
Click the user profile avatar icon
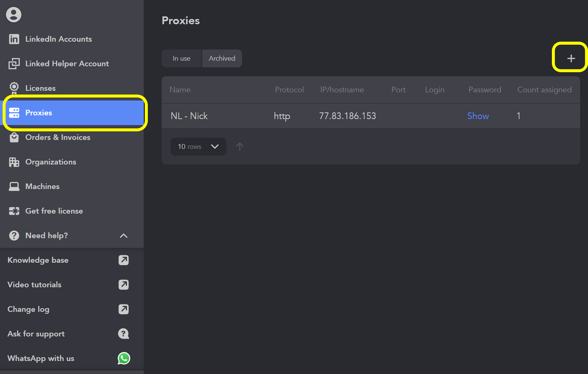pyautogui.click(x=14, y=15)
